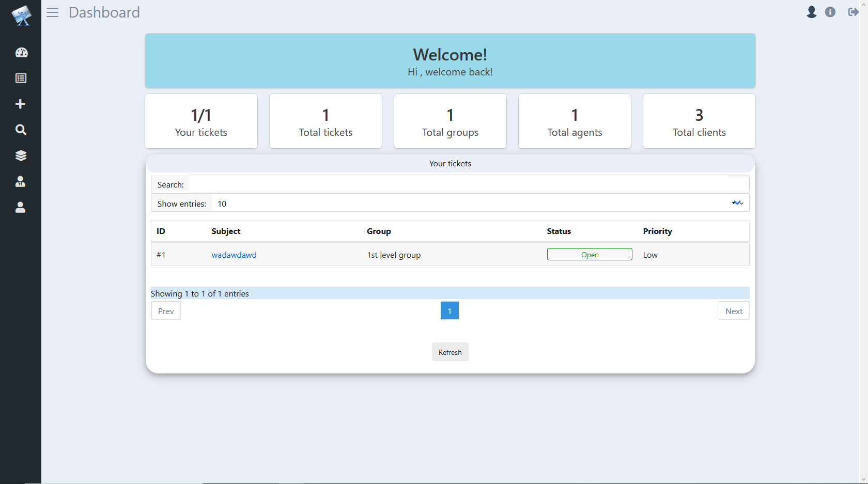This screenshot has height=484, width=868.
Task: Click the app logo in sidebar
Action: click(x=21, y=15)
